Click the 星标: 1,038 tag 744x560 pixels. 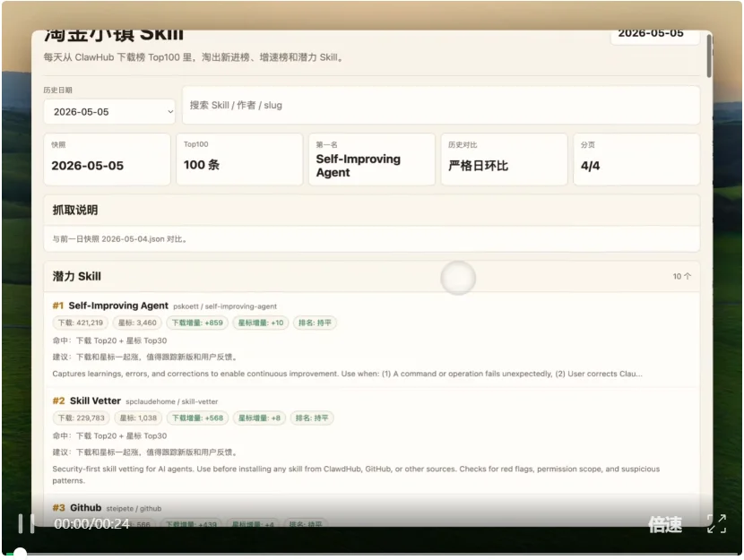tap(138, 418)
